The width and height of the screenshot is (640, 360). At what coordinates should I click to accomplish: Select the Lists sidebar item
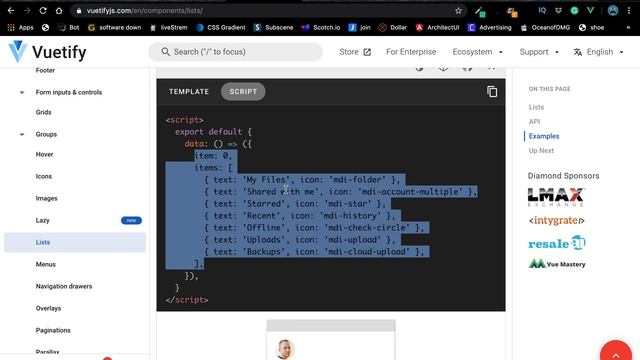click(x=75, y=242)
